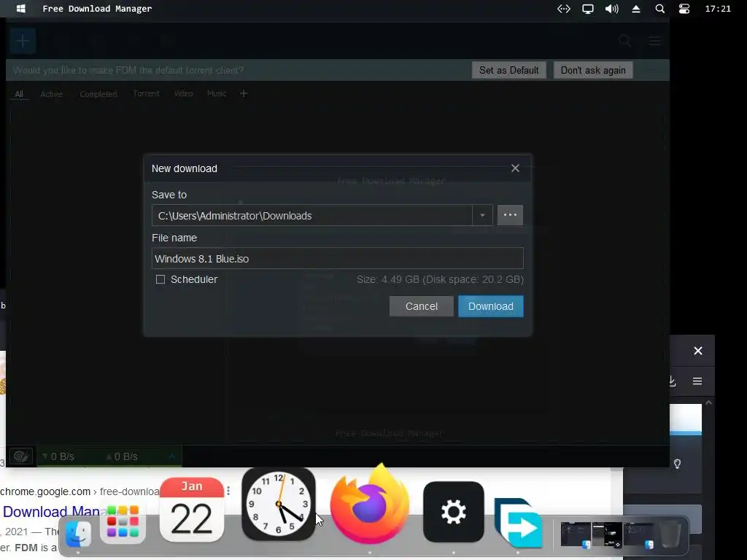This screenshot has height=560, width=747.
Task: Click upload speed 0 B/s indicator
Action: point(122,456)
